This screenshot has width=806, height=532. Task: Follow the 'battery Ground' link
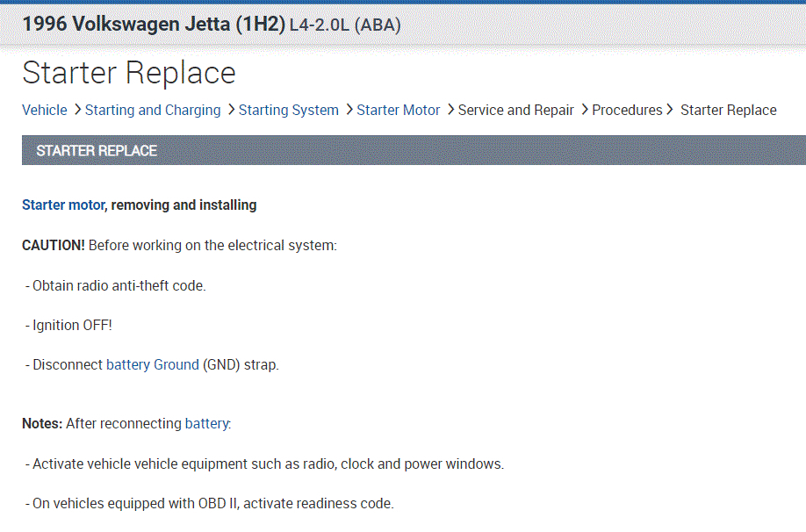tap(152, 365)
